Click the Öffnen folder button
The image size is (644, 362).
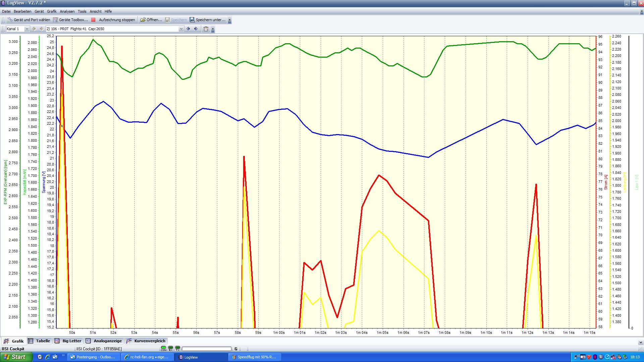[x=151, y=20]
